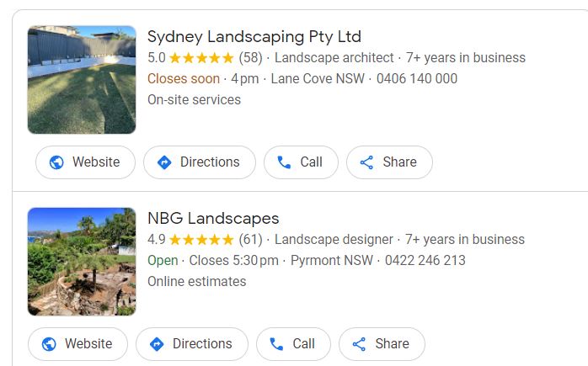Click phone icon for Sydney Landscaping
This screenshot has width=588, height=366.
tap(285, 162)
